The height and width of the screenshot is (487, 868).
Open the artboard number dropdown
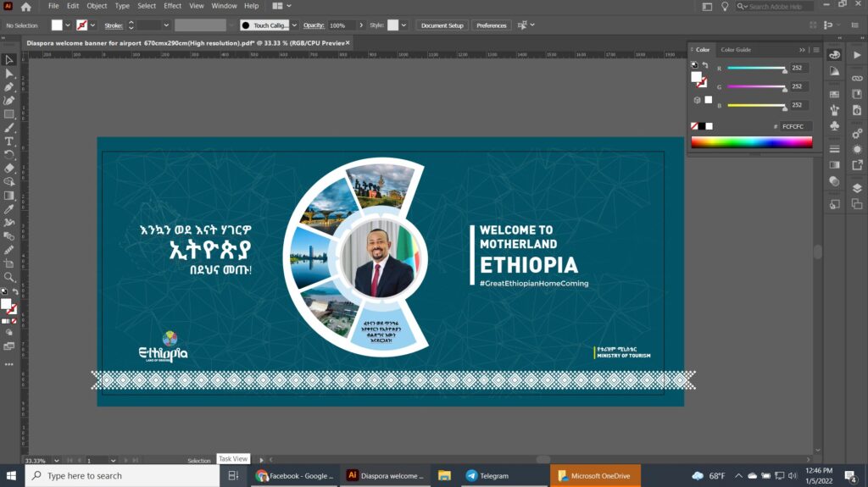click(113, 461)
